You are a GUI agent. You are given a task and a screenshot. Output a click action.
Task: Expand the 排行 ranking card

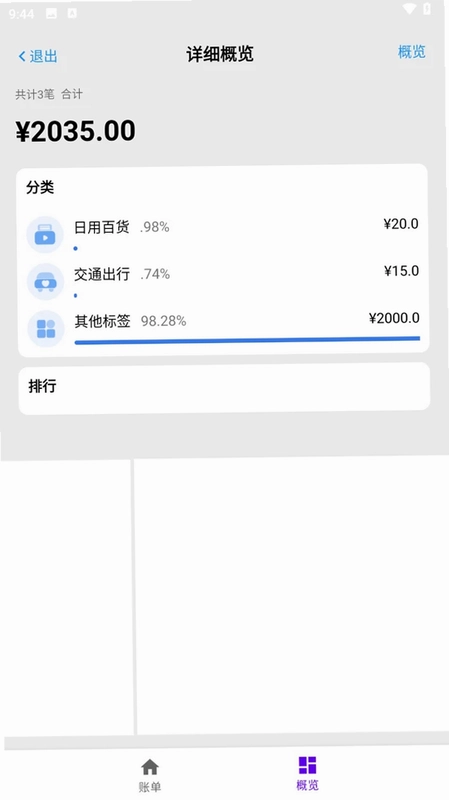pyautogui.click(x=224, y=388)
